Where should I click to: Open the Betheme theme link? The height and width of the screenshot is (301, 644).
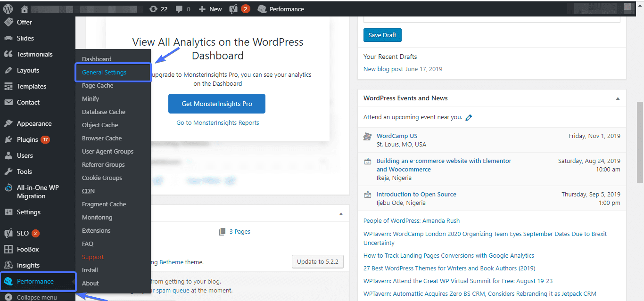pyautogui.click(x=172, y=262)
